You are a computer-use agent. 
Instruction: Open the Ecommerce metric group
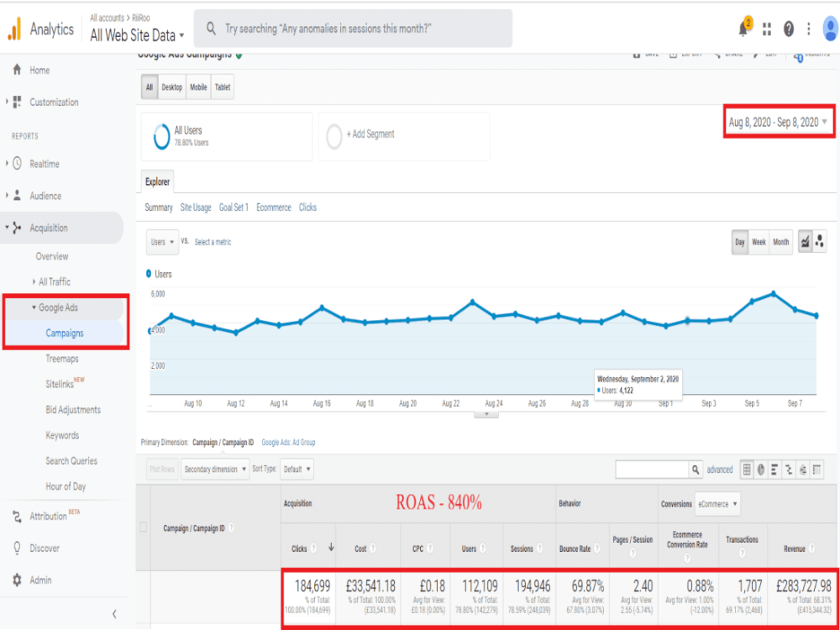274,207
